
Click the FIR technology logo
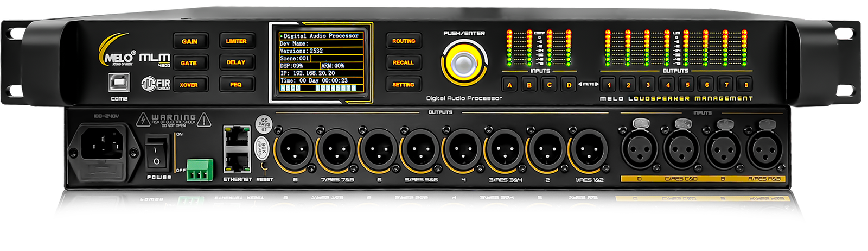point(156,84)
